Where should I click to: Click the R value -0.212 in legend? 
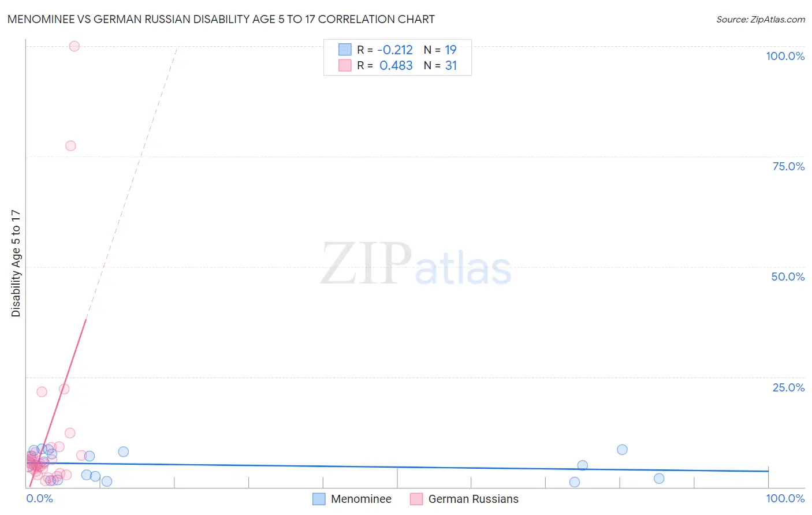pos(395,50)
